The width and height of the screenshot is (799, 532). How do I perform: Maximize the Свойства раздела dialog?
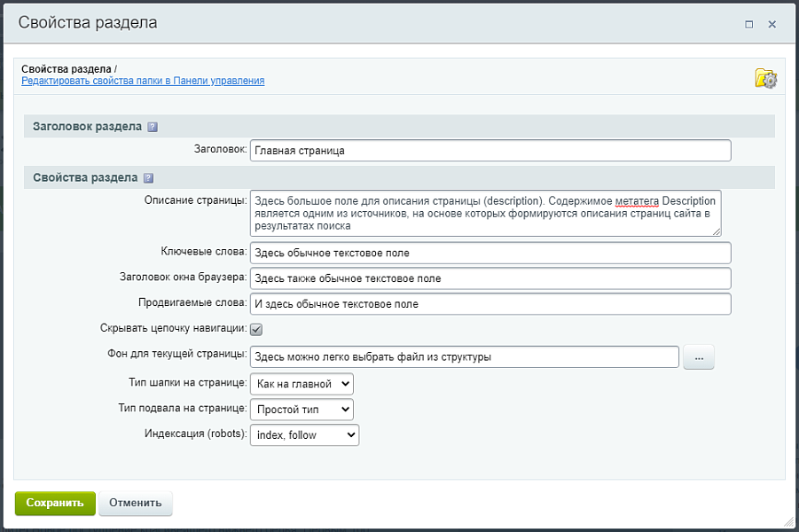click(749, 25)
